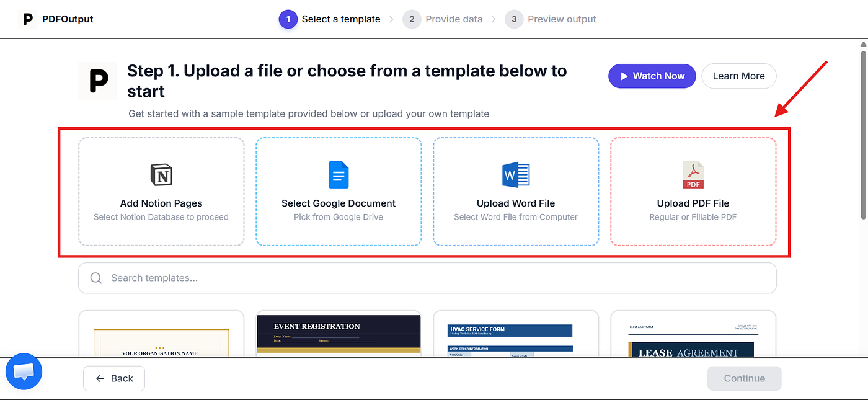Choose Select Google Document option

coord(339,192)
